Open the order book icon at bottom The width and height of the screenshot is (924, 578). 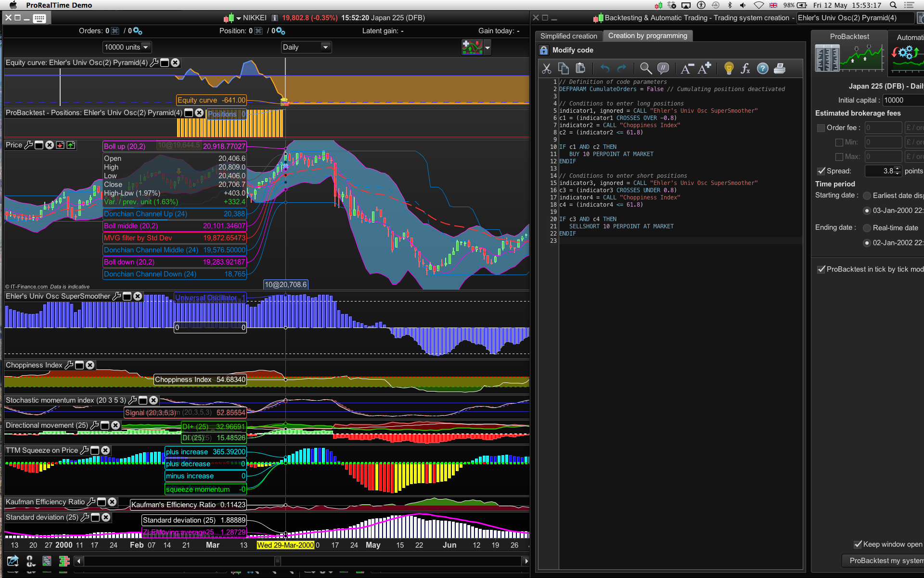tap(64, 561)
